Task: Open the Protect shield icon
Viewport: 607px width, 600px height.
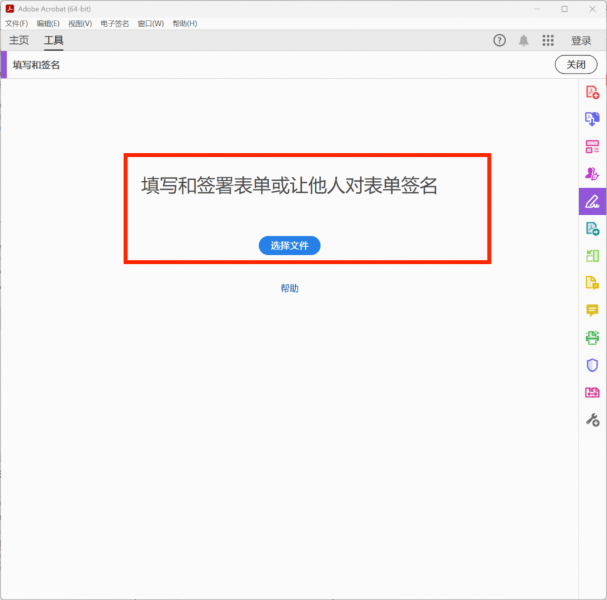Action: tap(592, 365)
